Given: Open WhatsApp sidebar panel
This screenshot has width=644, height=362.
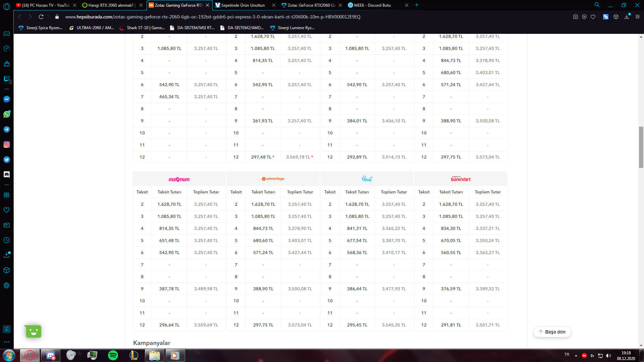Looking at the screenshot, I should tap(7, 114).
